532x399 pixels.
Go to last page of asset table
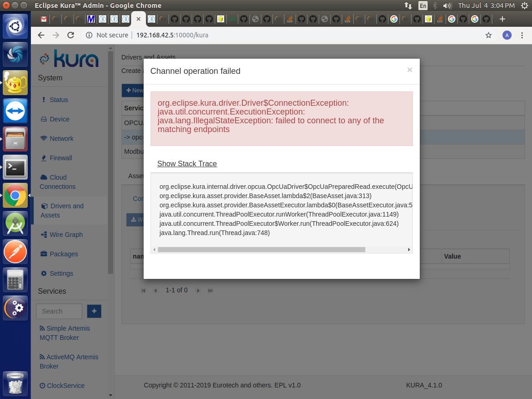point(211,290)
